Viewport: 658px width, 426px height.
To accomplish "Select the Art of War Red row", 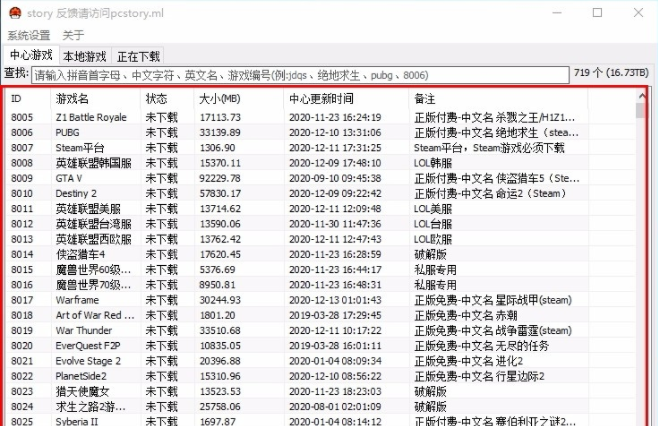I will tap(321, 315).
